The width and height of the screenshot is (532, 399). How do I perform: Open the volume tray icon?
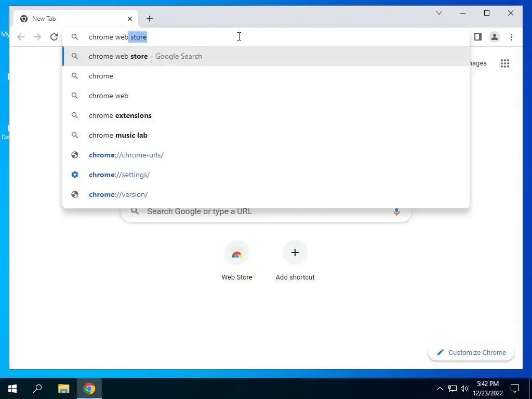click(464, 389)
